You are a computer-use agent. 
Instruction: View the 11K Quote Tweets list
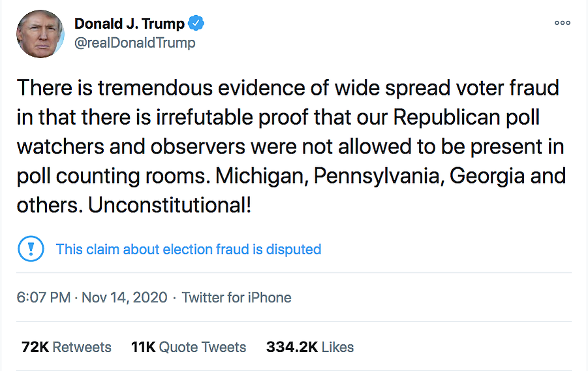[189, 347]
